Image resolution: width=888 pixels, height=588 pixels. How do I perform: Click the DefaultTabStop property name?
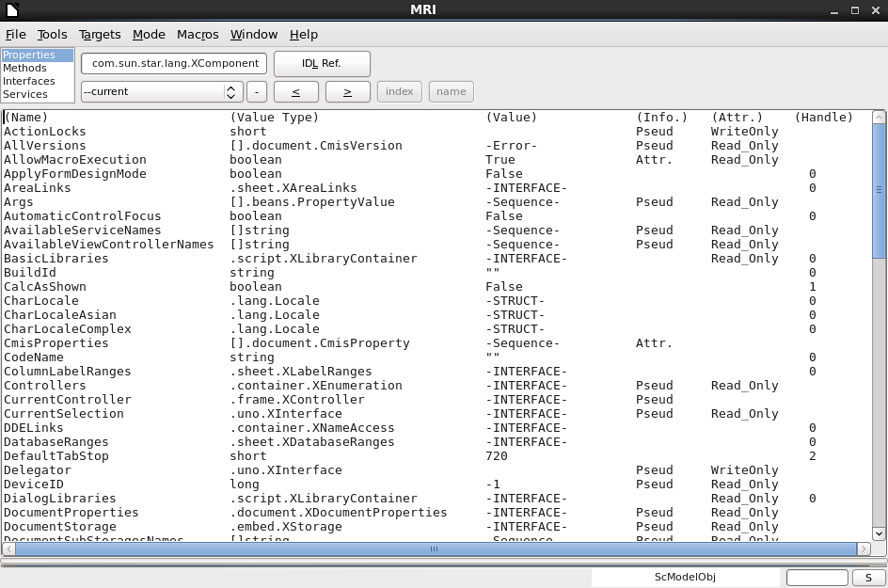56,456
